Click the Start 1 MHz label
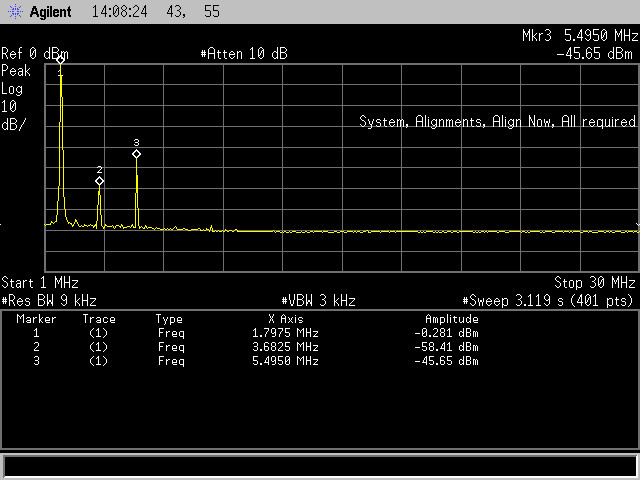The image size is (640, 480). tap(40, 282)
